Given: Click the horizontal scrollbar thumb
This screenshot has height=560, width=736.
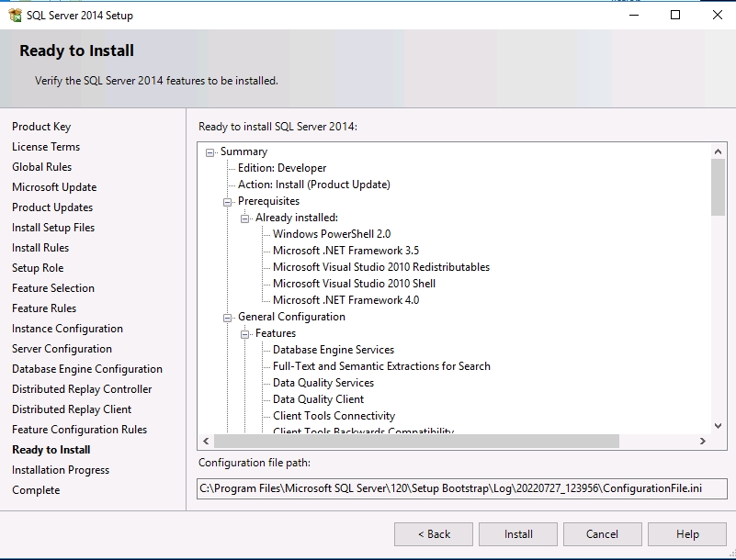Looking at the screenshot, I should click(416, 441).
